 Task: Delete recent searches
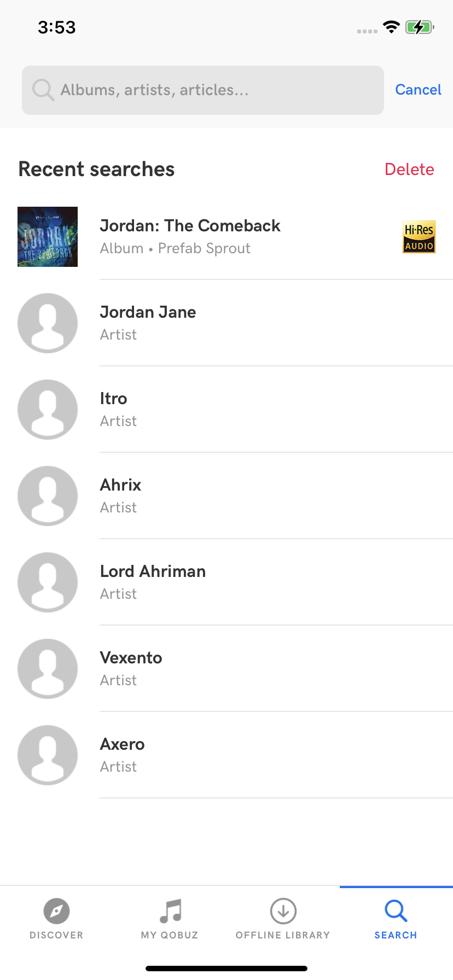[x=409, y=170]
